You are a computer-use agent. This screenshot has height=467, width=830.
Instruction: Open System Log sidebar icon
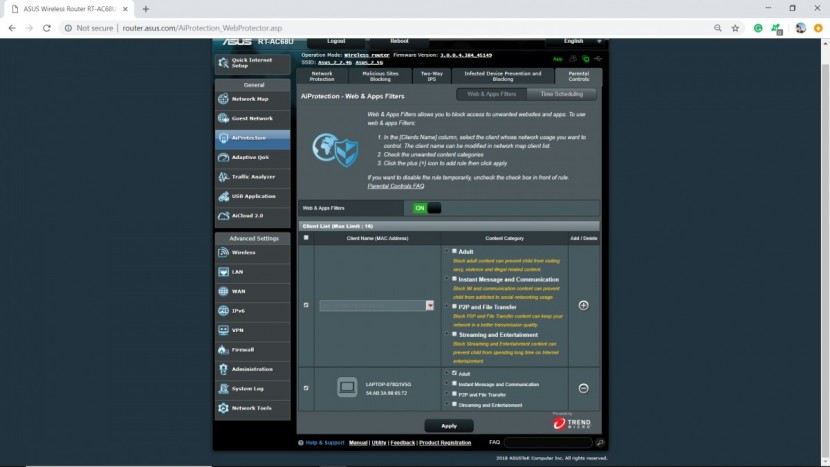[x=223, y=389]
